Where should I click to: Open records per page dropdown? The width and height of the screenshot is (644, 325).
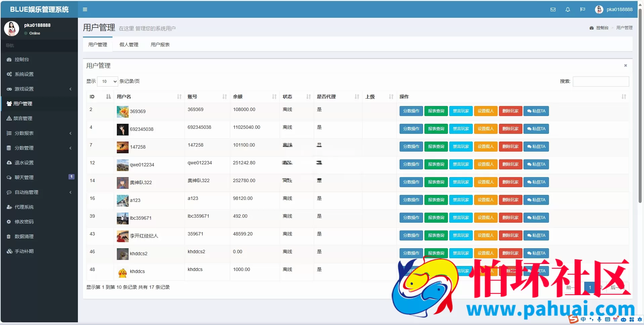108,81
